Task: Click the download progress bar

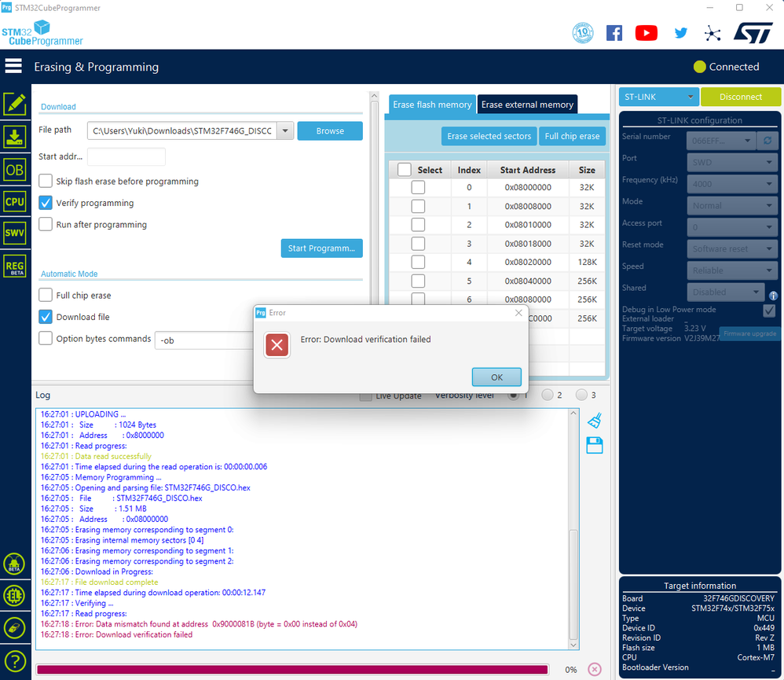Action: (x=292, y=670)
